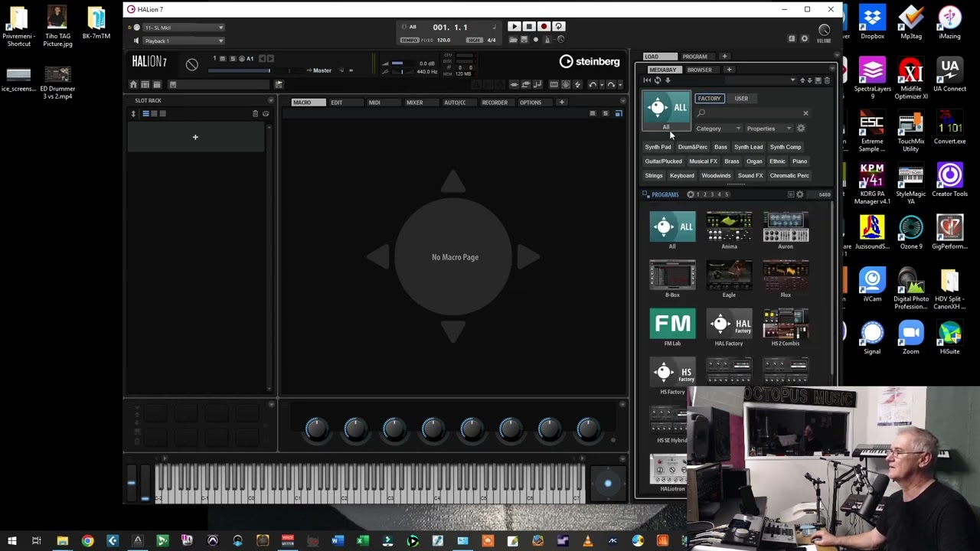Mute slot 1 with the M button
980x551 pixels.
click(x=224, y=59)
